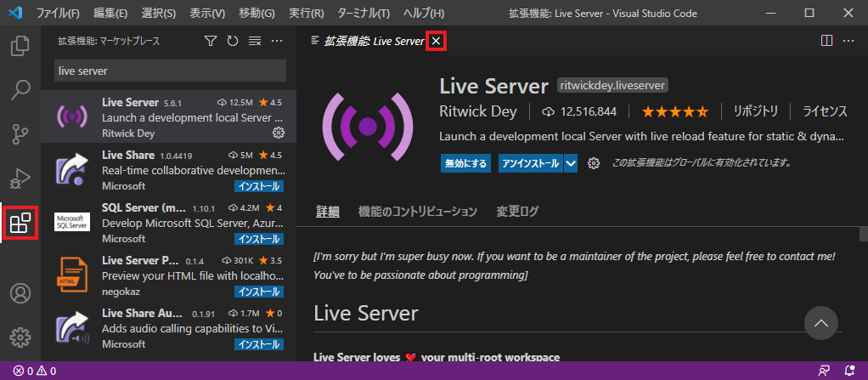Switch to the 詳細 tab
This screenshot has width=868, height=380.
pyautogui.click(x=327, y=211)
